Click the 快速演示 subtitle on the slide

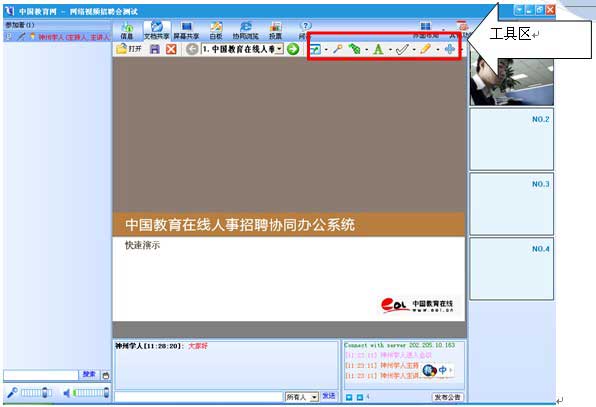142,245
